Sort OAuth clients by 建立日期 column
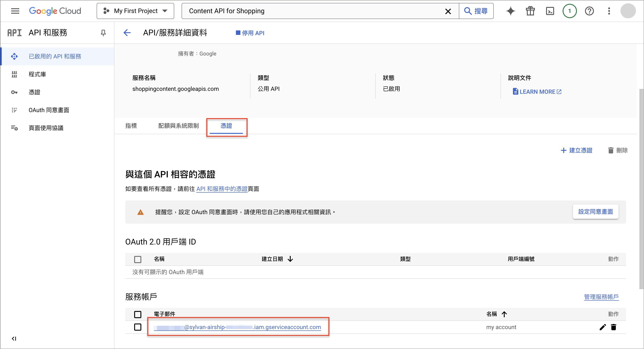 click(277, 259)
